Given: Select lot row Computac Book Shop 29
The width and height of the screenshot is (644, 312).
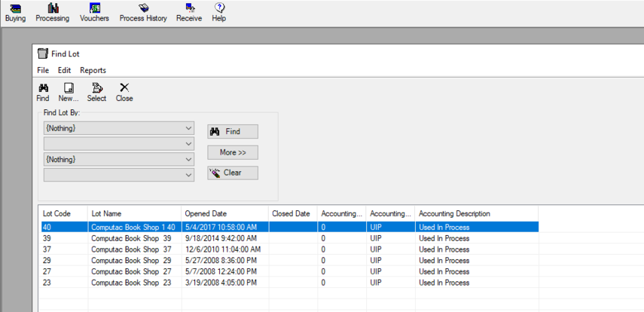Looking at the screenshot, I should (290, 260).
